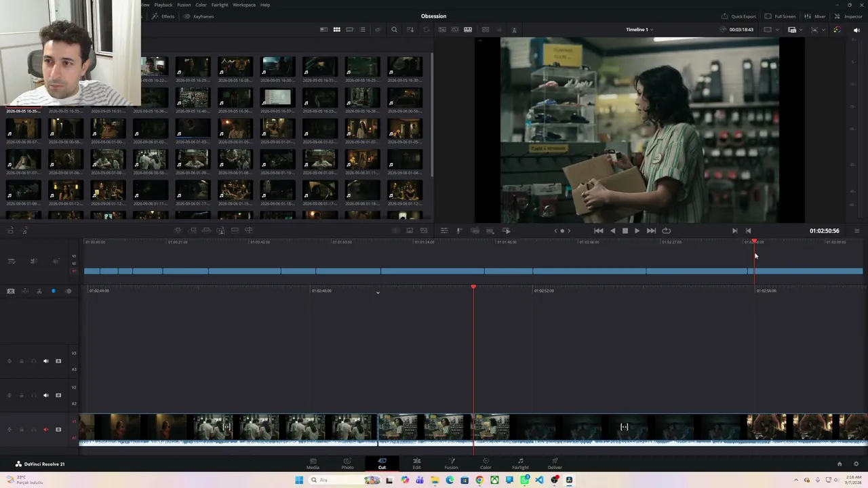Click the playhead on the upper timeline
Screen dimensions: 868x488
click(x=754, y=242)
